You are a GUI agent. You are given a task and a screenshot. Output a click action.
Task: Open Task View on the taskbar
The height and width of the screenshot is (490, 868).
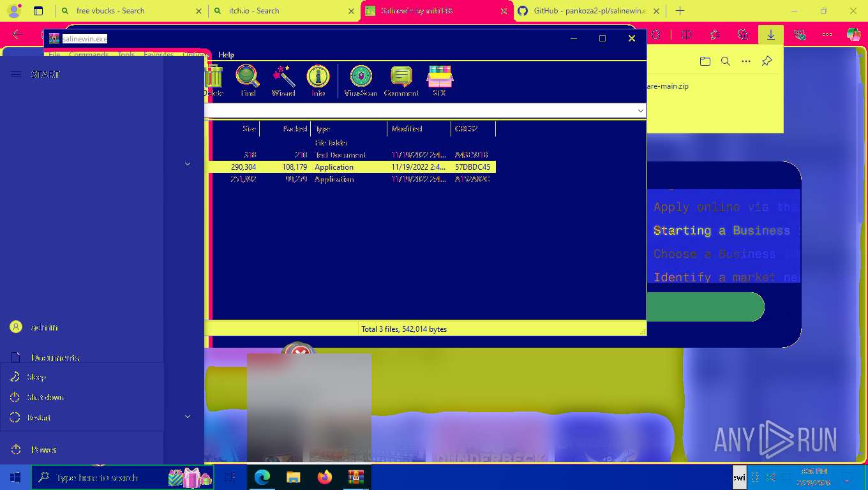(230, 477)
